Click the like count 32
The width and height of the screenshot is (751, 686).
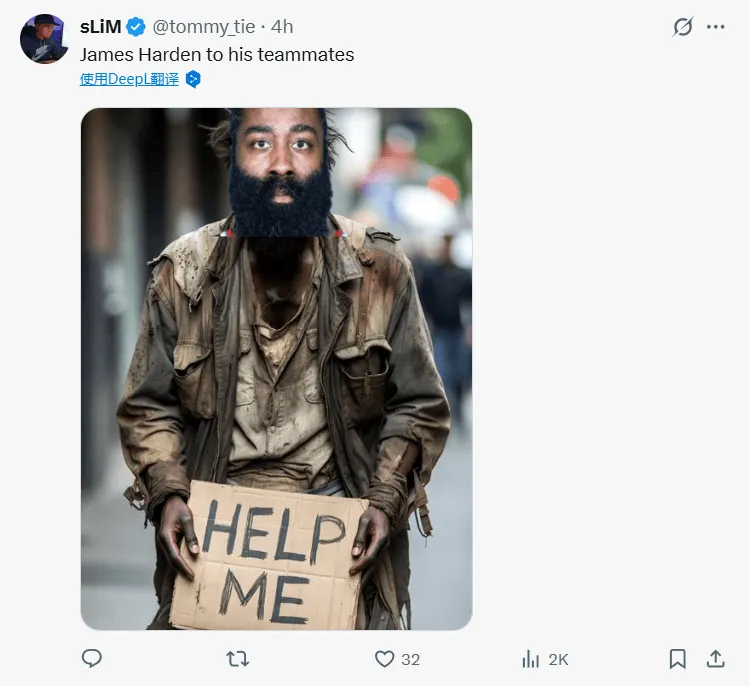point(410,659)
